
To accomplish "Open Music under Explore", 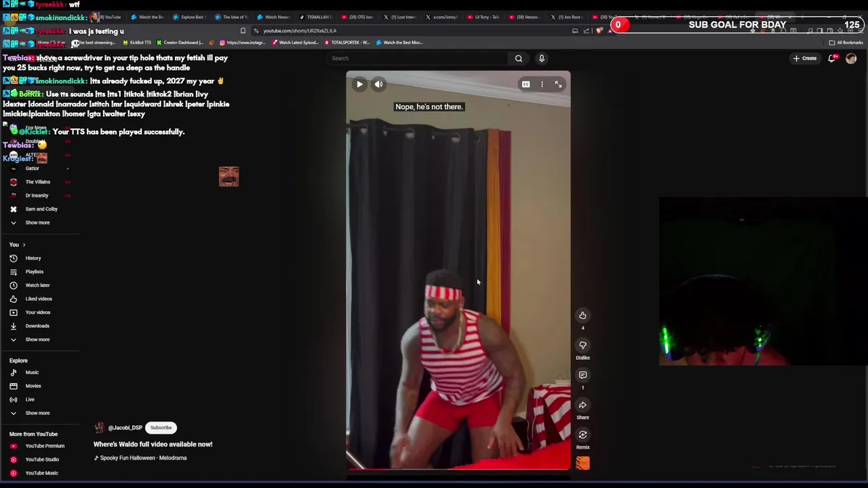I will coord(32,372).
